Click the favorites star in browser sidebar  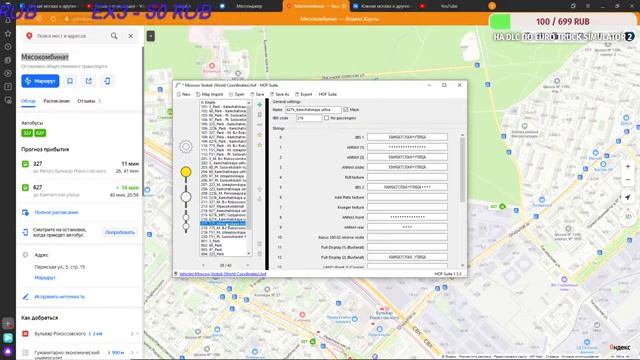8,33
